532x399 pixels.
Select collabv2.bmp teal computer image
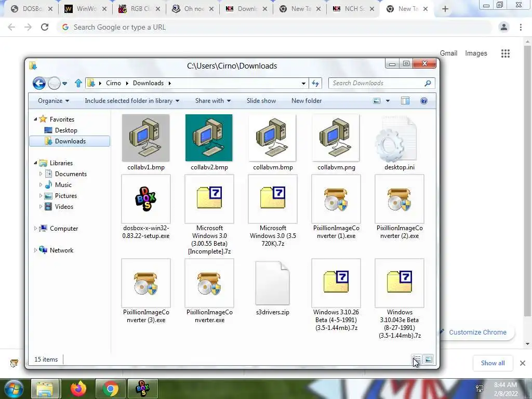[209, 138]
